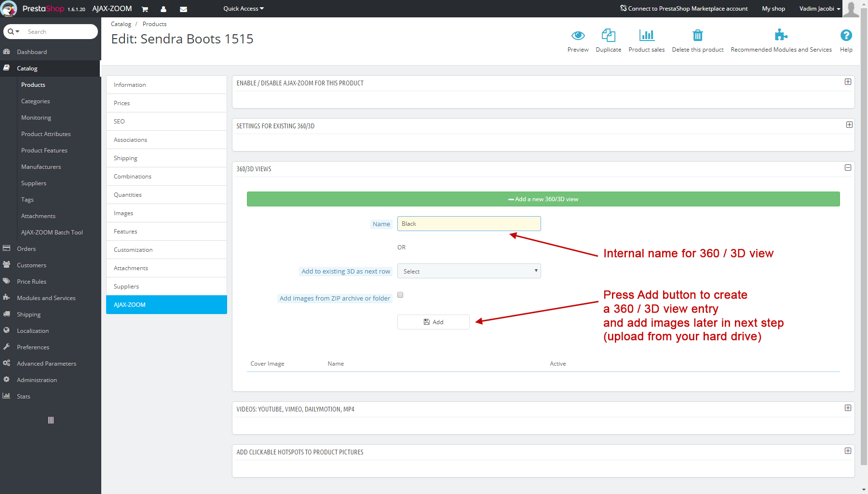Click Add a new 360/3D view bar
868x494 pixels.
click(x=543, y=199)
